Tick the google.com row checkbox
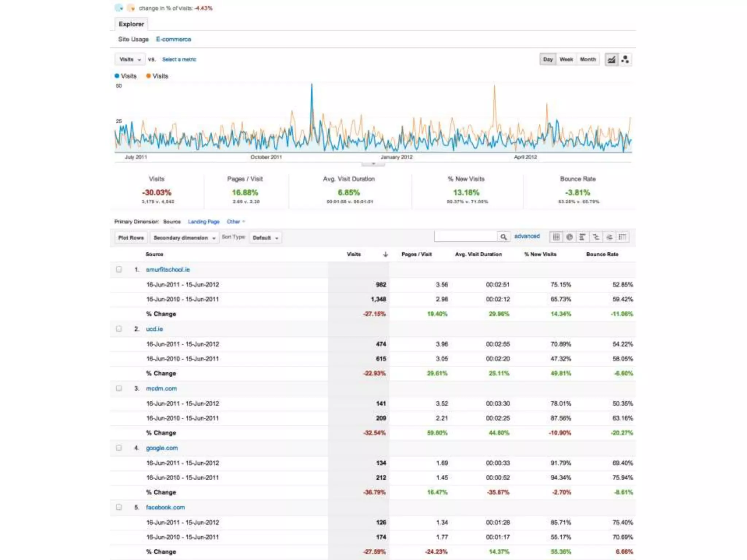The width and height of the screenshot is (747, 560). [x=119, y=448]
